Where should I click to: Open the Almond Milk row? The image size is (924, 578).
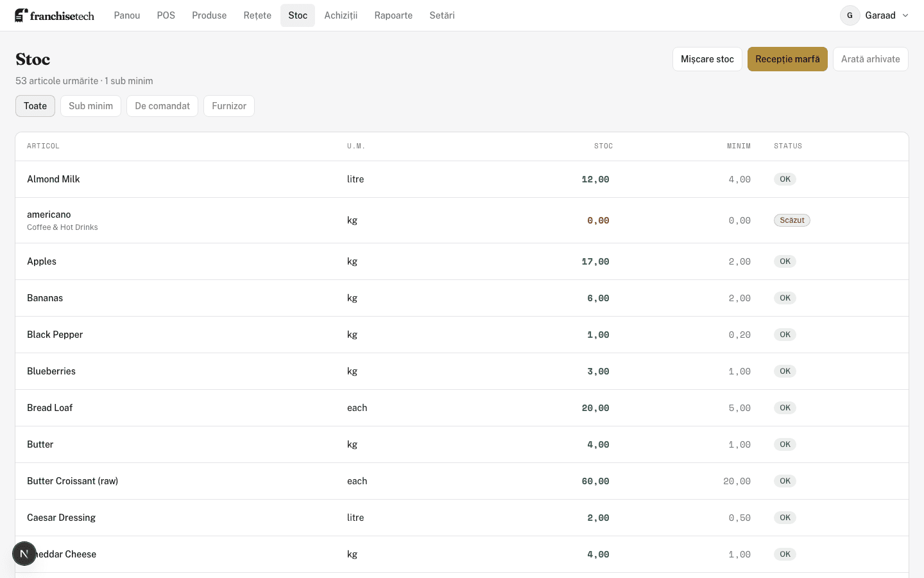(462, 179)
